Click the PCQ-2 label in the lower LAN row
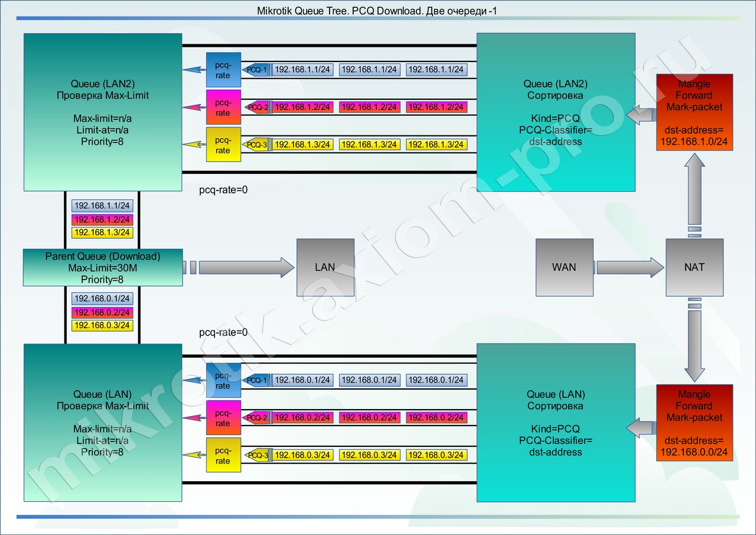 point(257,417)
